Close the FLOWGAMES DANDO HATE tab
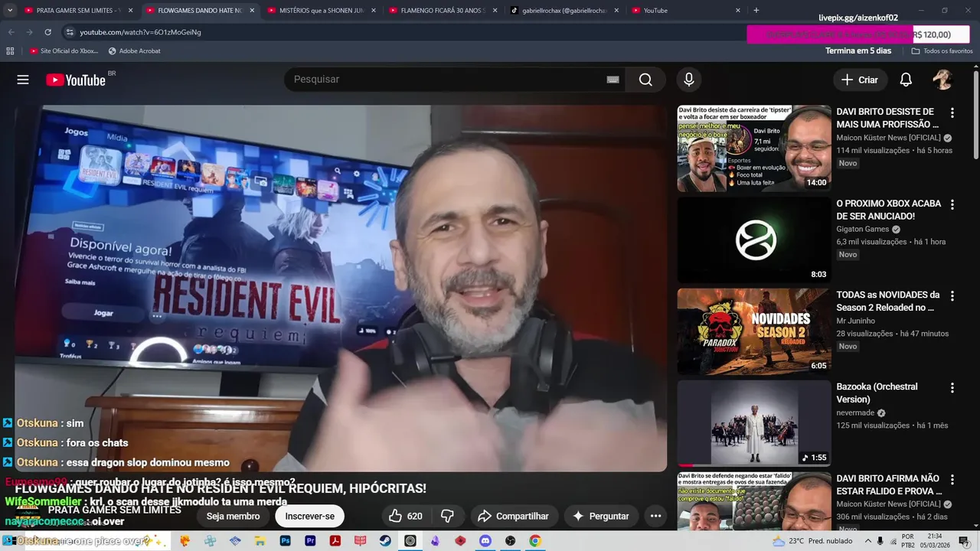The height and width of the screenshot is (551, 980). click(251, 11)
